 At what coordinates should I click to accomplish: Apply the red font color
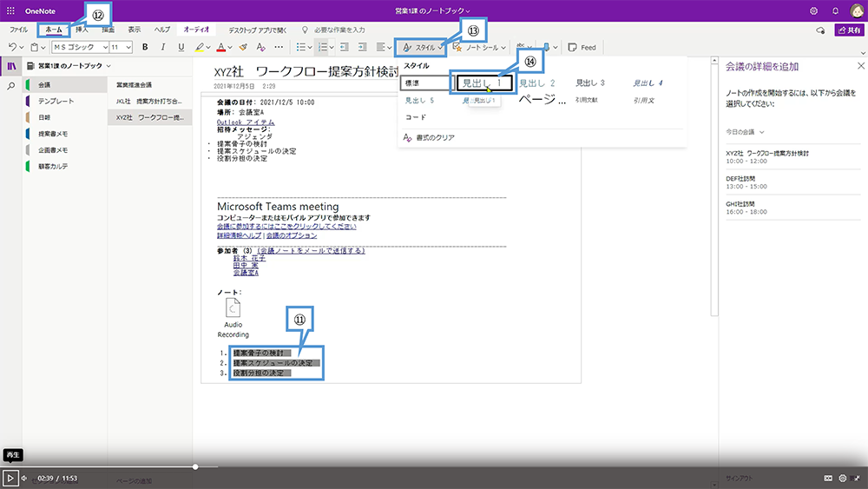220,47
